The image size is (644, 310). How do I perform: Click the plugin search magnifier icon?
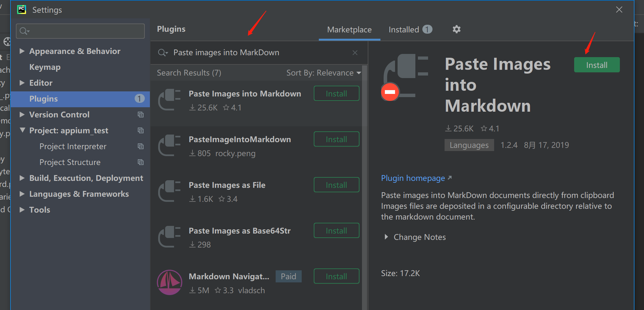[163, 53]
